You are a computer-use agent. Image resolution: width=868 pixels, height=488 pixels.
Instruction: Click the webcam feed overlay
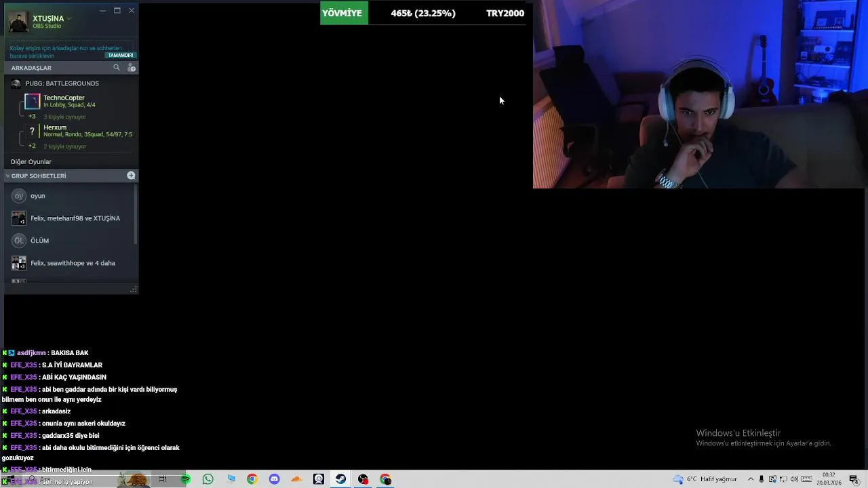coord(701,94)
